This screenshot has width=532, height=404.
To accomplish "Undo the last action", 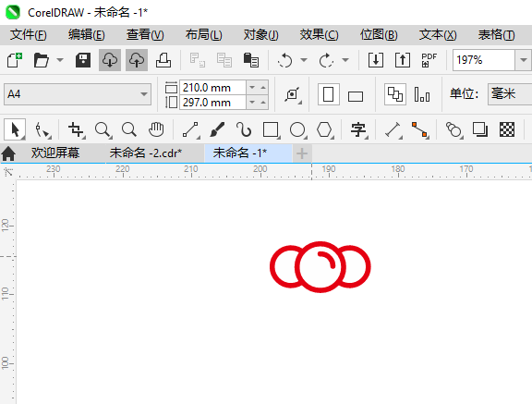I will click(x=285, y=60).
